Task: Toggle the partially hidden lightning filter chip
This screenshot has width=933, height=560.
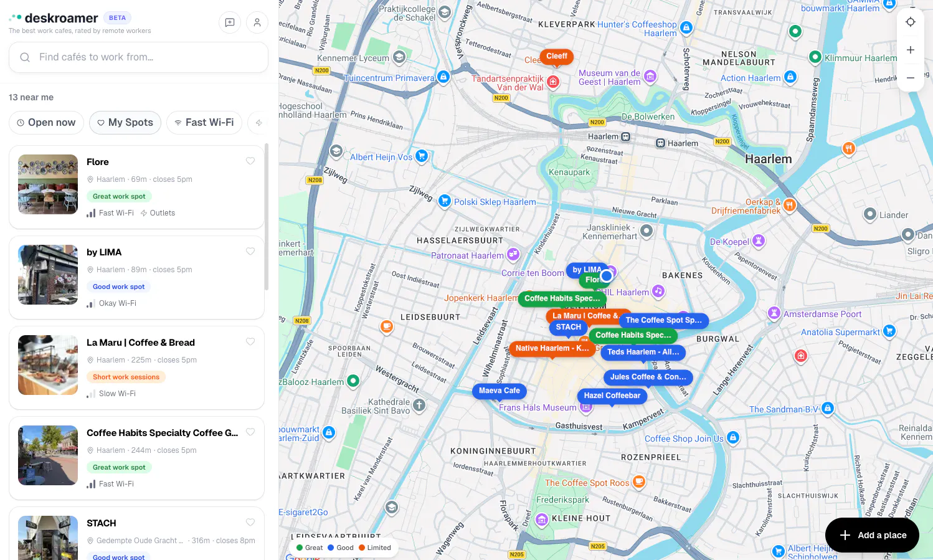Action: coord(258,123)
